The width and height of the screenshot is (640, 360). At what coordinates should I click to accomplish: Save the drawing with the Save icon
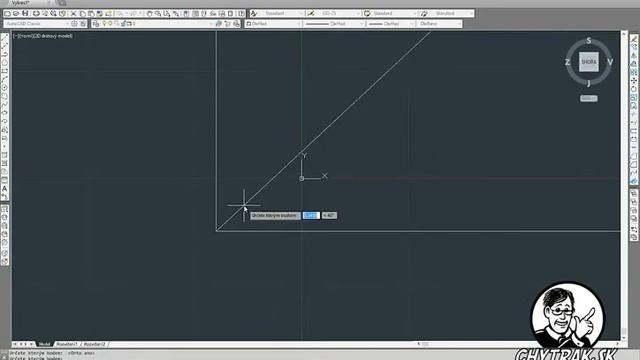click(25, 13)
